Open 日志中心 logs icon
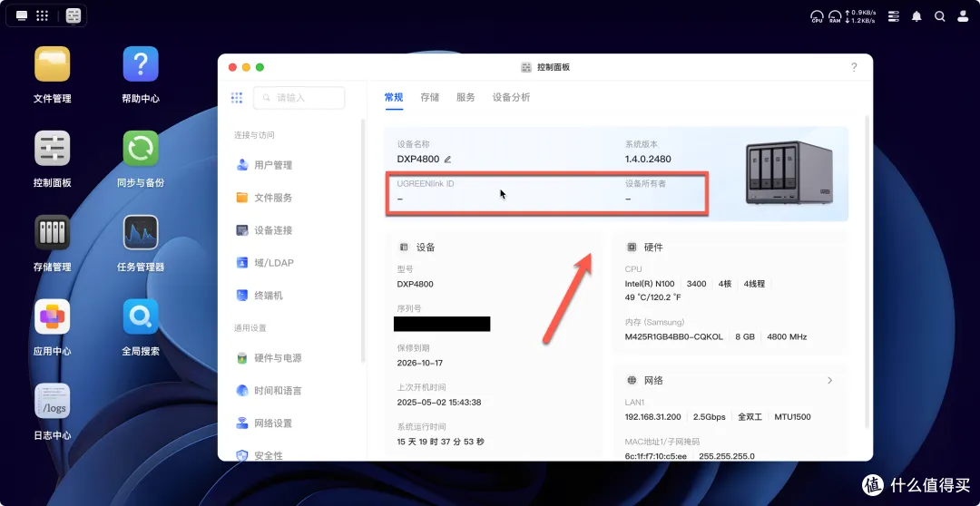This screenshot has height=506, width=980. click(x=52, y=402)
